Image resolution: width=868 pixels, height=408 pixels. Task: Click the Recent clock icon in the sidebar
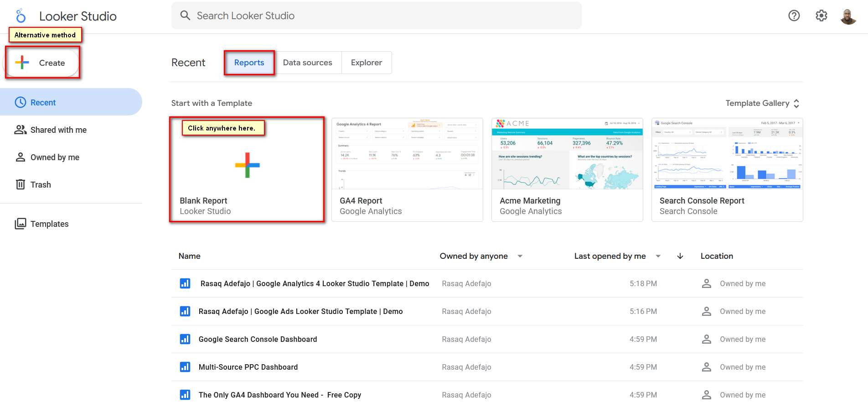tap(21, 102)
